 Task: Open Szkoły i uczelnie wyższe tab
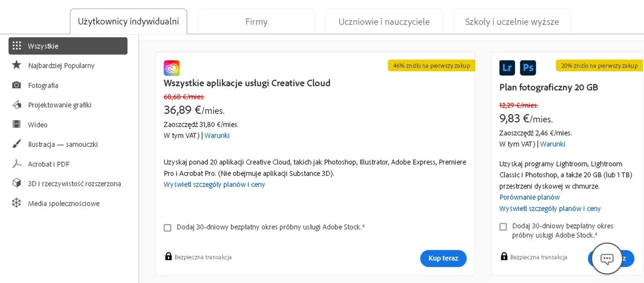[x=512, y=22]
